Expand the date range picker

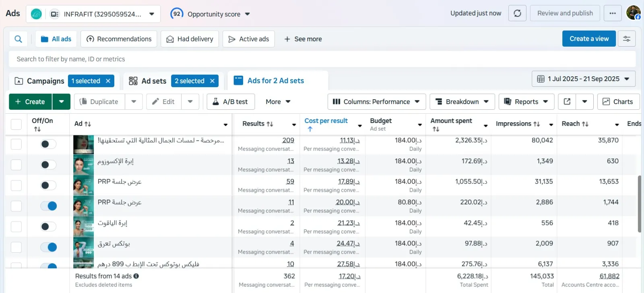tap(583, 79)
